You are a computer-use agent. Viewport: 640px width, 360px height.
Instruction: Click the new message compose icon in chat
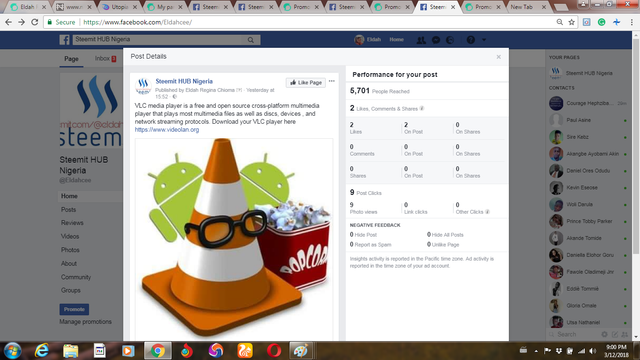click(x=615, y=334)
